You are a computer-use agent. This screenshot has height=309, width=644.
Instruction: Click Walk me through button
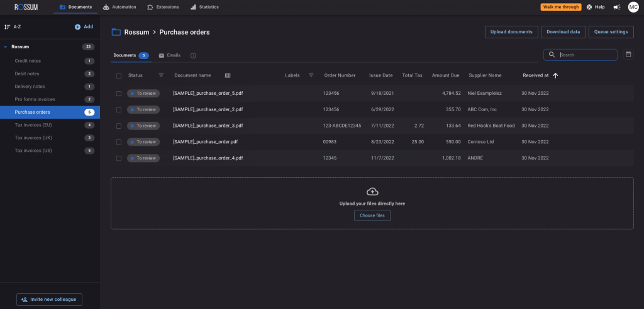click(x=560, y=7)
